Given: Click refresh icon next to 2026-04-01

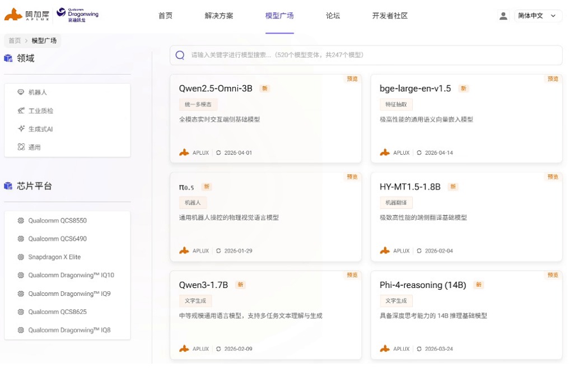Looking at the screenshot, I should click(218, 153).
